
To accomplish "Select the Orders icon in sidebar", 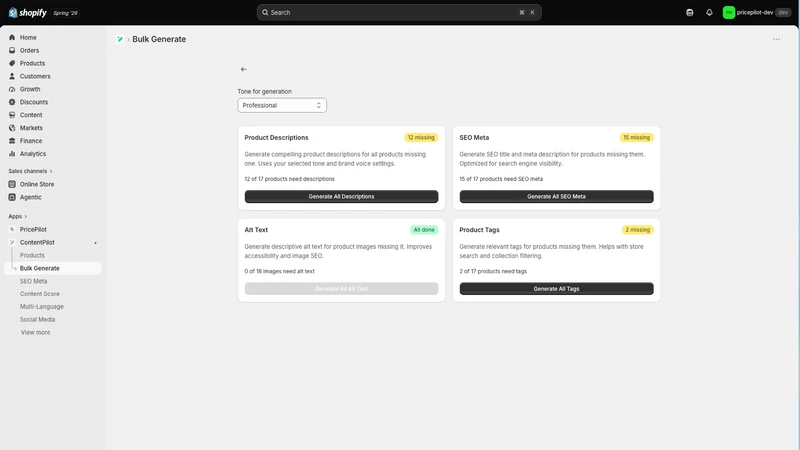I will (12, 51).
